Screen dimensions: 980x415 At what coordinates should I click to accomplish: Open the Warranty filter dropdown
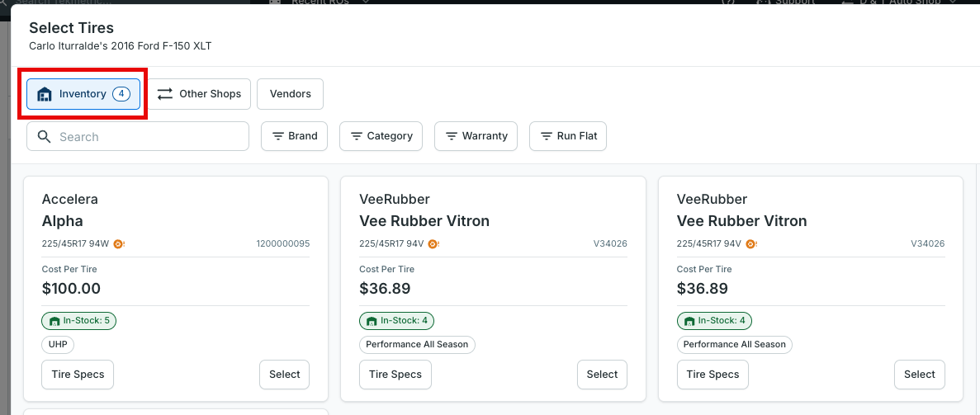476,136
